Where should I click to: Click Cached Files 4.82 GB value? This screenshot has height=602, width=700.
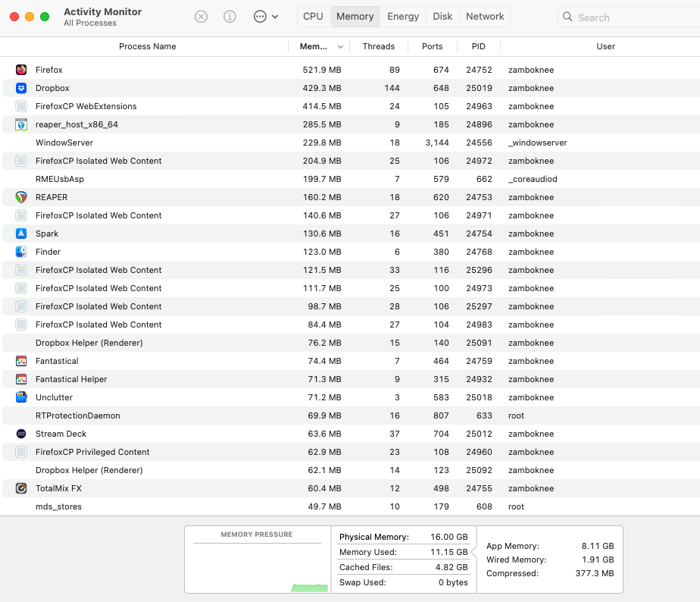(x=452, y=567)
